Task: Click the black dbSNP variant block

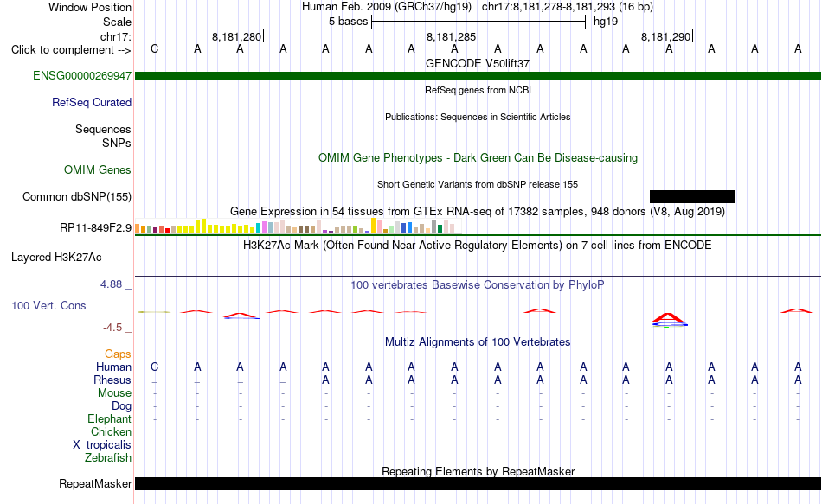Action: tap(692, 196)
